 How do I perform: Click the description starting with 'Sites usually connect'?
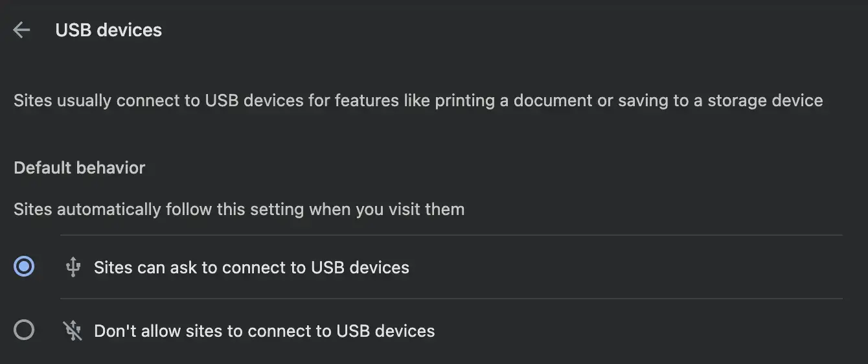(x=418, y=101)
